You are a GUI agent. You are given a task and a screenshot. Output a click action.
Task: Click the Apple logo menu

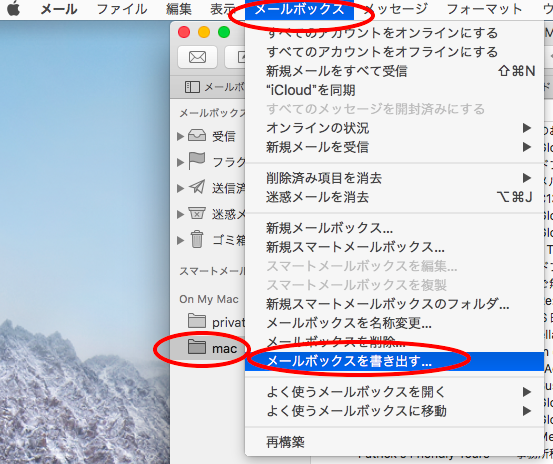pos(14,9)
